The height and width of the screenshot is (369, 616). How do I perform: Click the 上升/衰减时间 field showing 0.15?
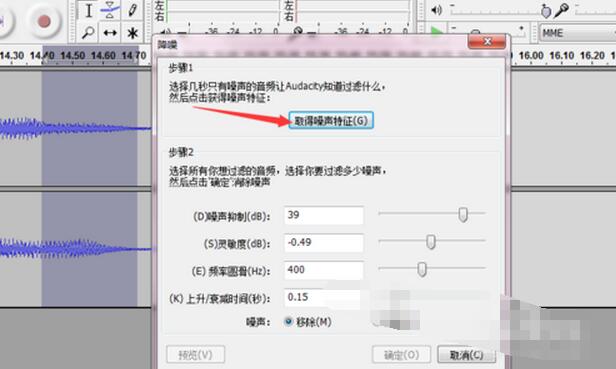tap(322, 297)
